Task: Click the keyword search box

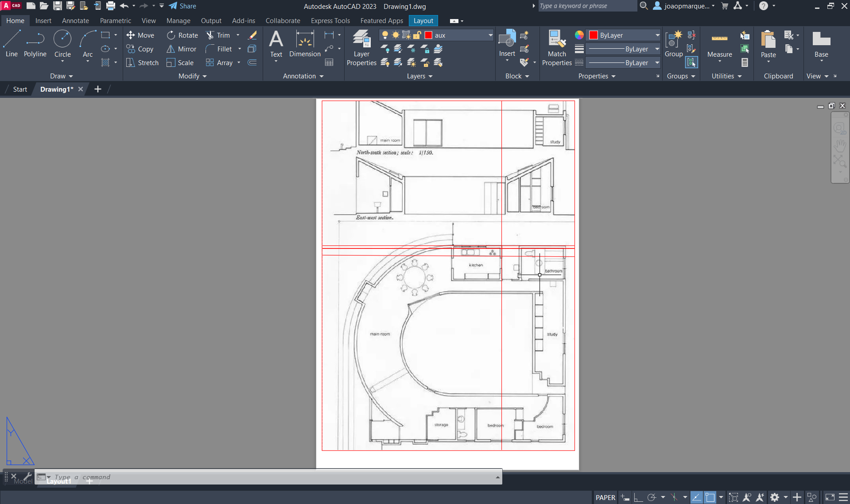Action: (587, 6)
